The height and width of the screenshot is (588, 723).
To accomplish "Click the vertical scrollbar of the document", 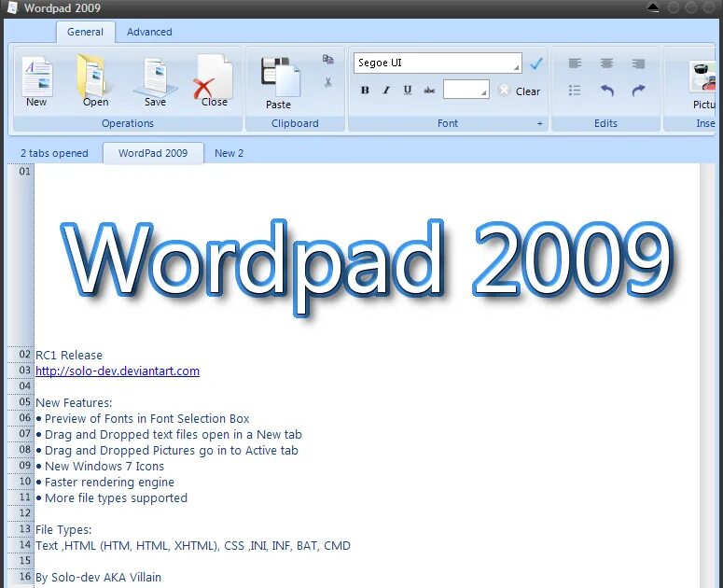I will click(706, 375).
